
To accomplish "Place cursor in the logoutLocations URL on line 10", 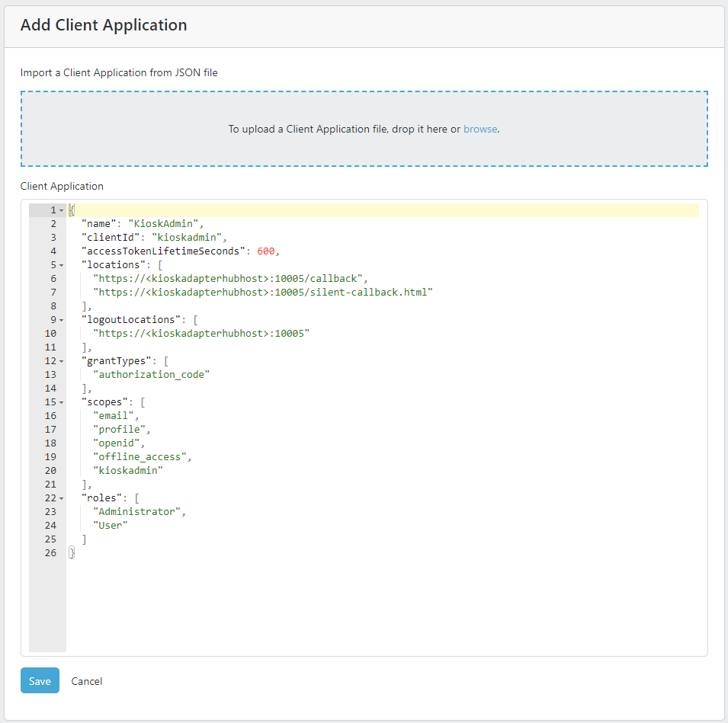I will coord(201,334).
